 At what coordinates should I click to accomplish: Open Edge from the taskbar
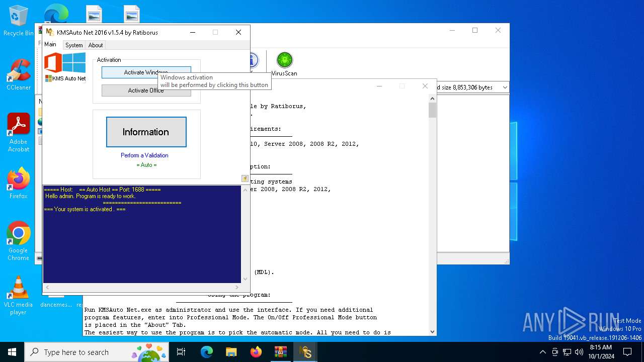207,352
